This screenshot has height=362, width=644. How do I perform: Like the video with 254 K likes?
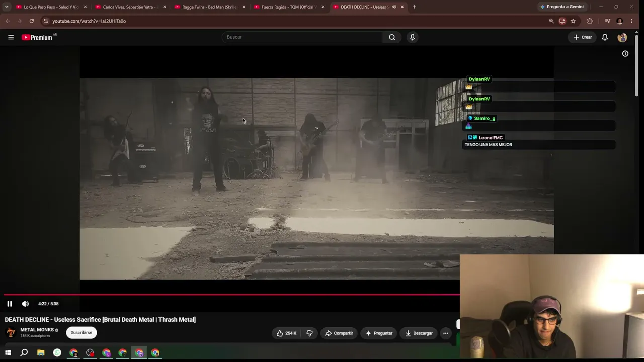286,333
